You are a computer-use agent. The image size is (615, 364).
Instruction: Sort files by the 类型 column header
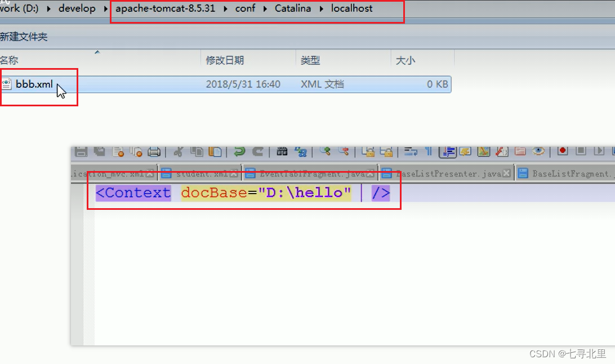[x=343, y=60]
